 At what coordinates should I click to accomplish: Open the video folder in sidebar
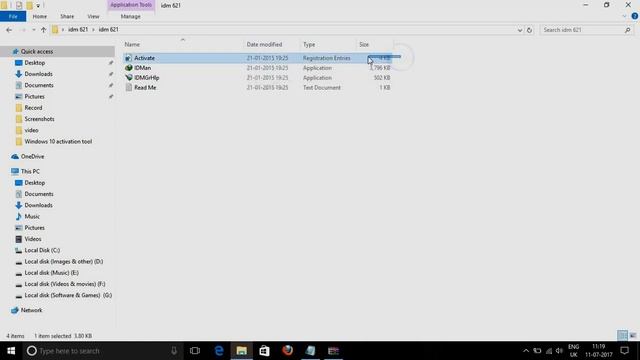pos(31,130)
